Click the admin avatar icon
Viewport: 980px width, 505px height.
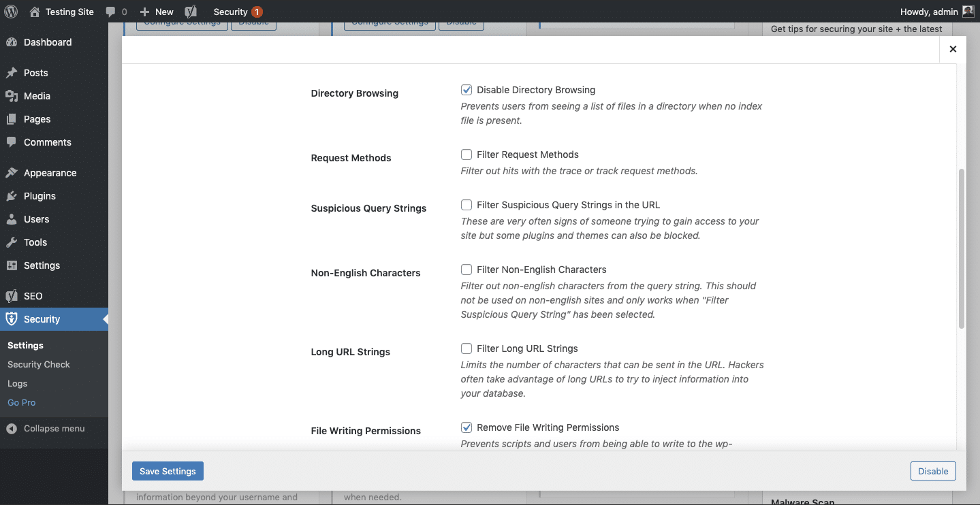968,12
